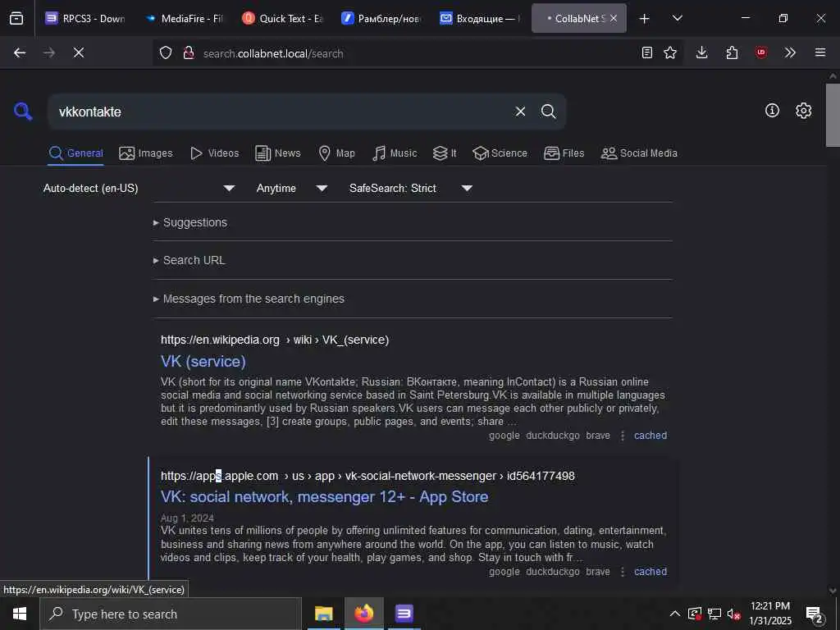Viewport: 840px width, 630px height.
Task: Open the Auto-detect (en-US) language dropdown
Action: click(139, 188)
